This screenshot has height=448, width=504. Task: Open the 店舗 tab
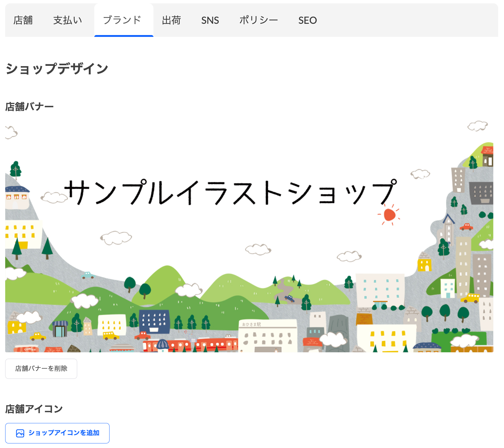tap(23, 20)
